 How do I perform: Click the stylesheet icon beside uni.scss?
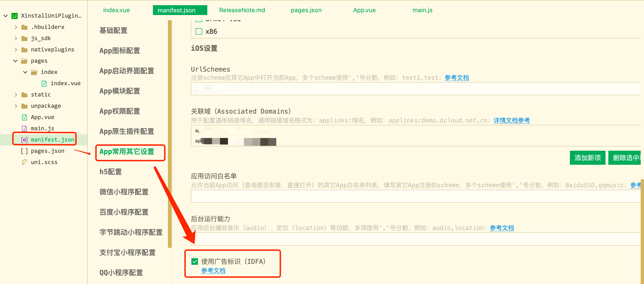coord(24,162)
